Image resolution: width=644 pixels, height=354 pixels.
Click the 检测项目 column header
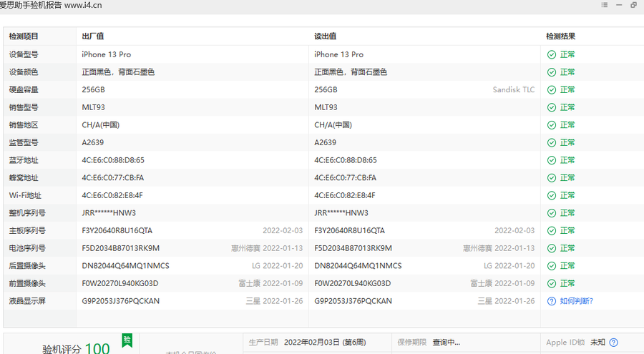pos(24,36)
